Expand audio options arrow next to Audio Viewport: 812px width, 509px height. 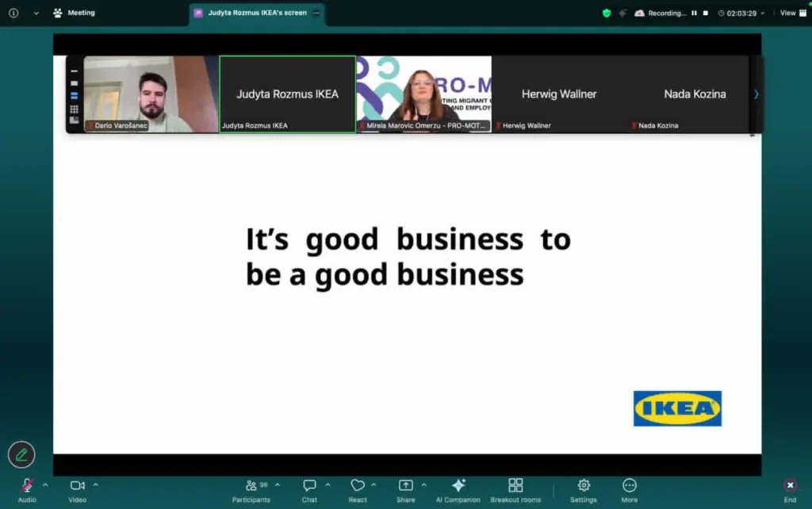coord(45,484)
